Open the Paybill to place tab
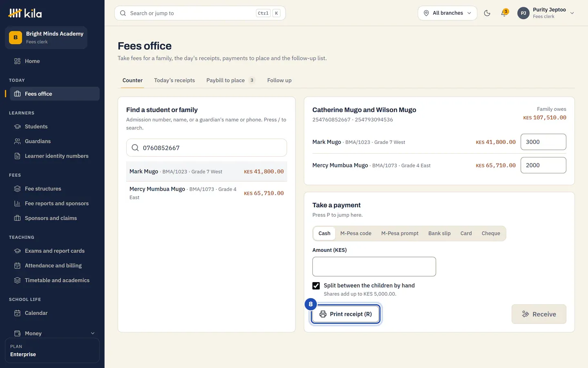Image resolution: width=588 pixels, height=368 pixels. 231,81
